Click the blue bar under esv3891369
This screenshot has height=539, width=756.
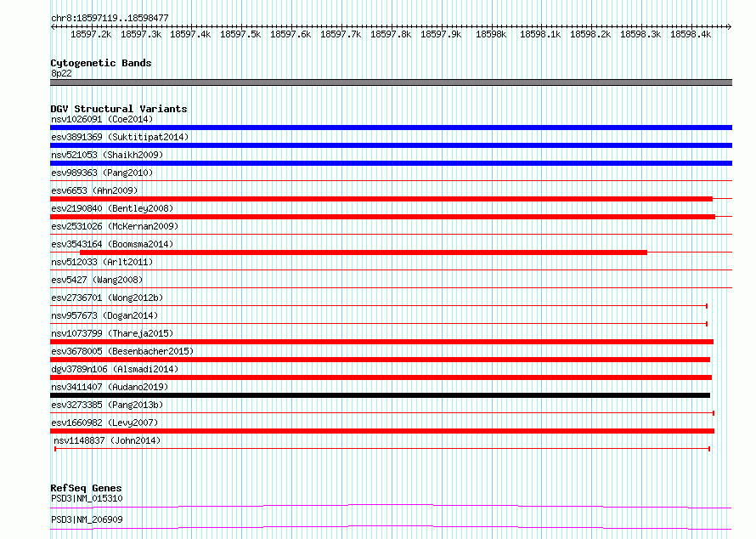[x=391, y=145]
